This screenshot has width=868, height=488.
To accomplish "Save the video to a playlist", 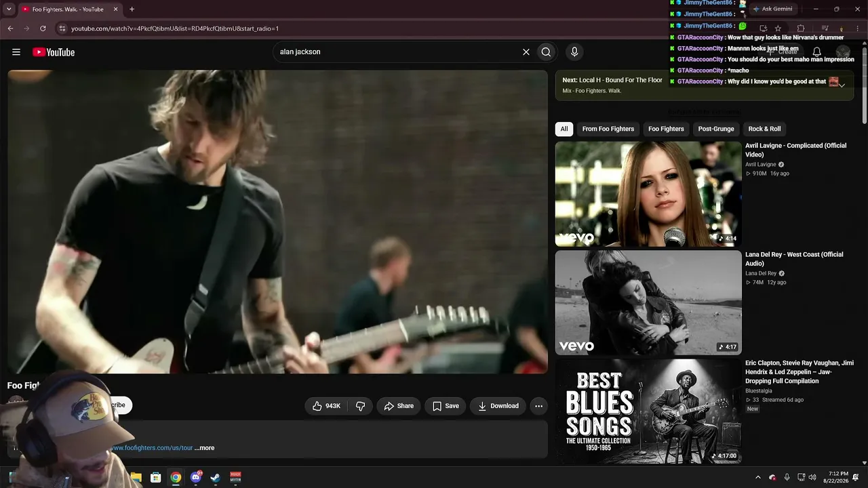I will [x=446, y=406].
